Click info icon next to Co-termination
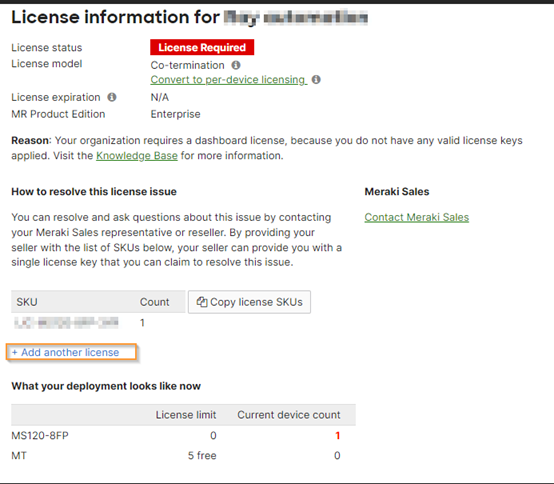The image size is (554, 484). [236, 65]
